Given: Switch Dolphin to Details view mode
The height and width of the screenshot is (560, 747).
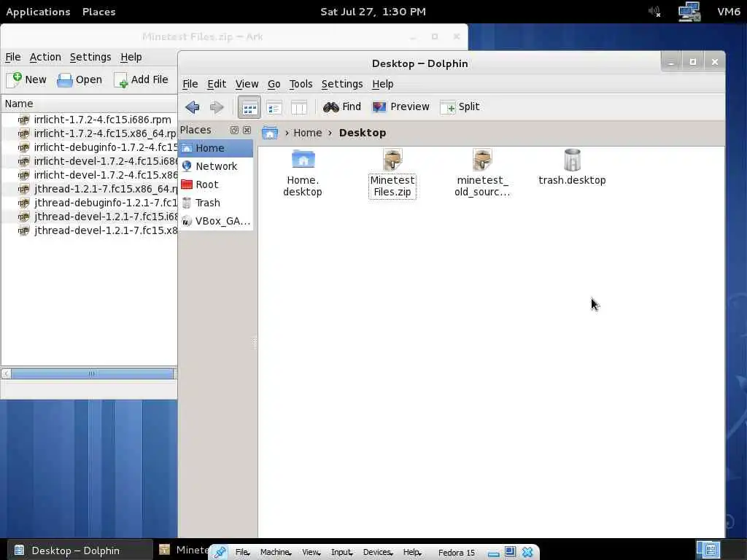Looking at the screenshot, I should pos(274,108).
